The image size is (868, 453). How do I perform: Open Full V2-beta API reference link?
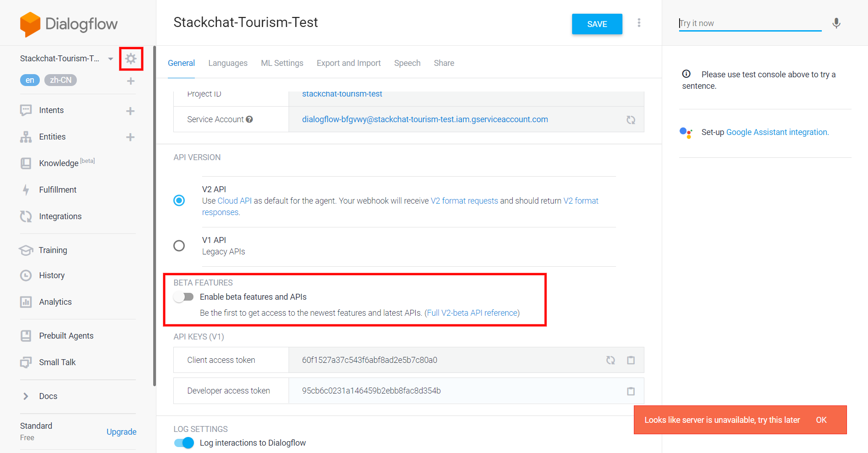pyautogui.click(x=472, y=313)
